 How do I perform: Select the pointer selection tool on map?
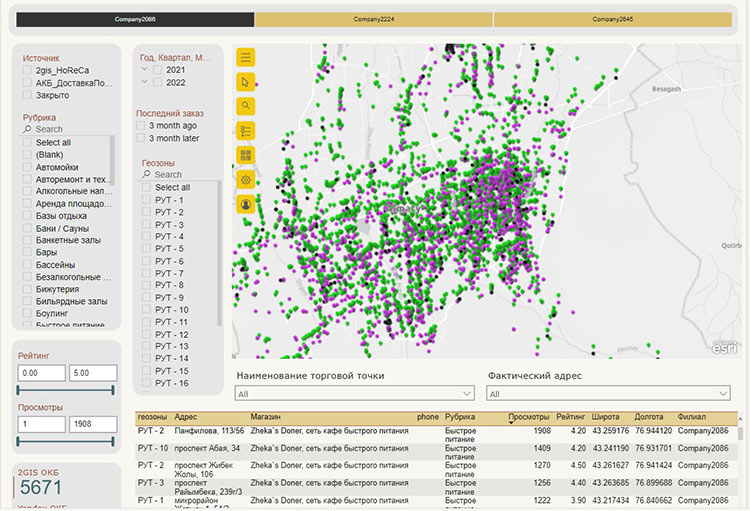click(x=246, y=81)
